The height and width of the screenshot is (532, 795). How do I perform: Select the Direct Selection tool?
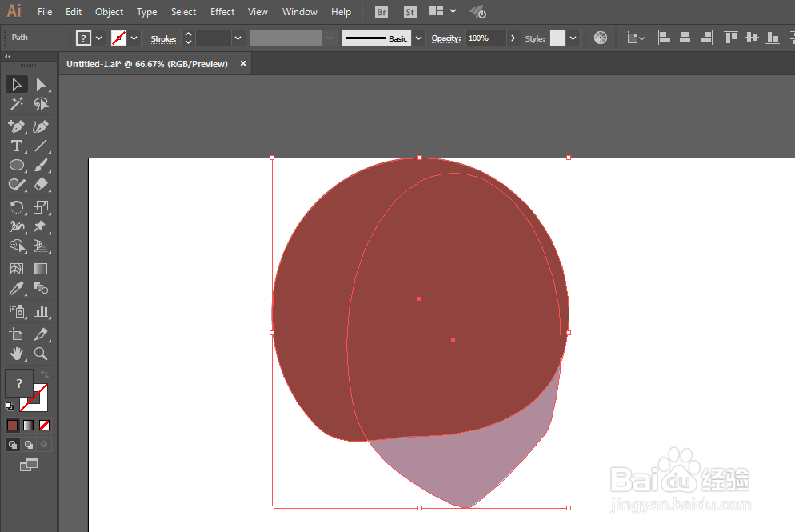tap(41, 84)
